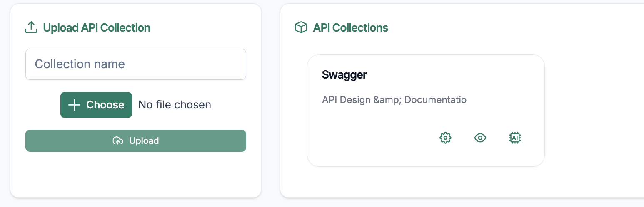Screen dimensions: 644x207
Task: Click the "Upload API Collection" heading text
Action: (97, 28)
